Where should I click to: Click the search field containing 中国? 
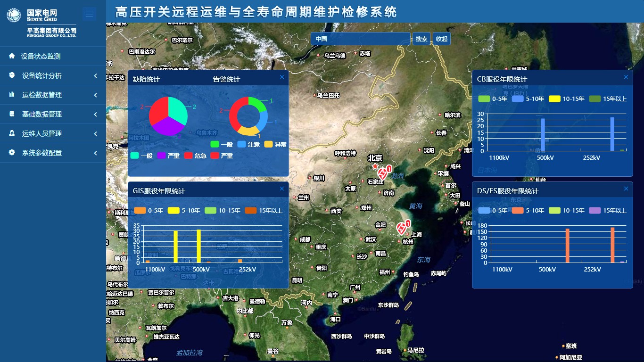[x=361, y=39]
